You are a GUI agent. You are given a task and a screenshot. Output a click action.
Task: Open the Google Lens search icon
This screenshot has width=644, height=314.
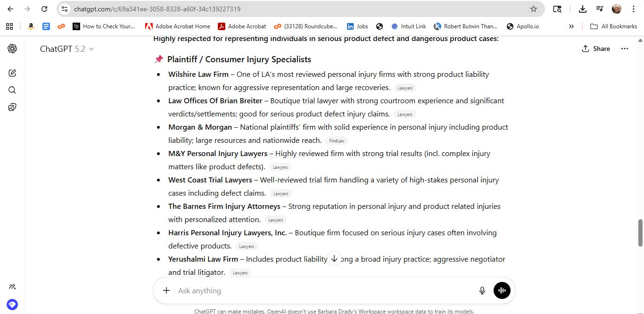point(557,9)
